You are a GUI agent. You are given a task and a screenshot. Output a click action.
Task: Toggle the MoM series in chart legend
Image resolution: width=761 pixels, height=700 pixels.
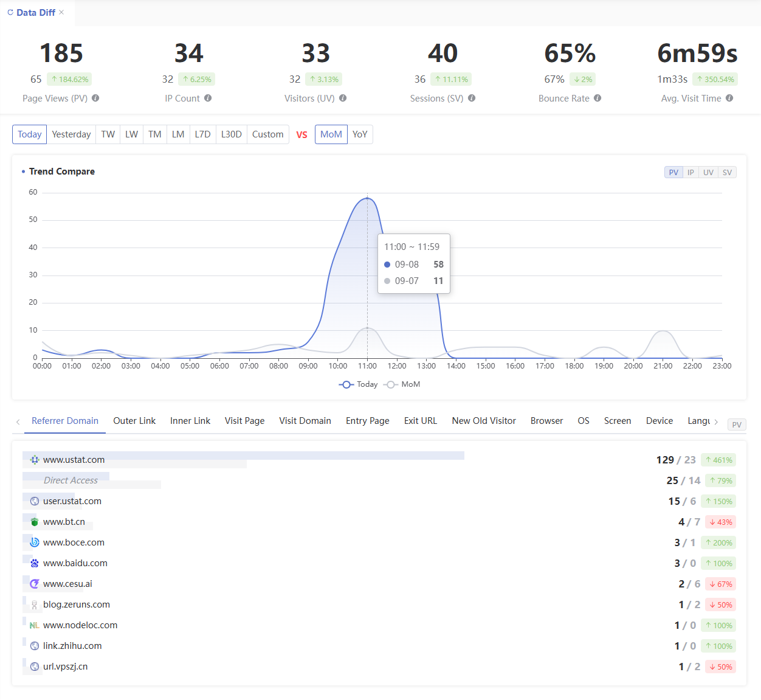coord(403,384)
